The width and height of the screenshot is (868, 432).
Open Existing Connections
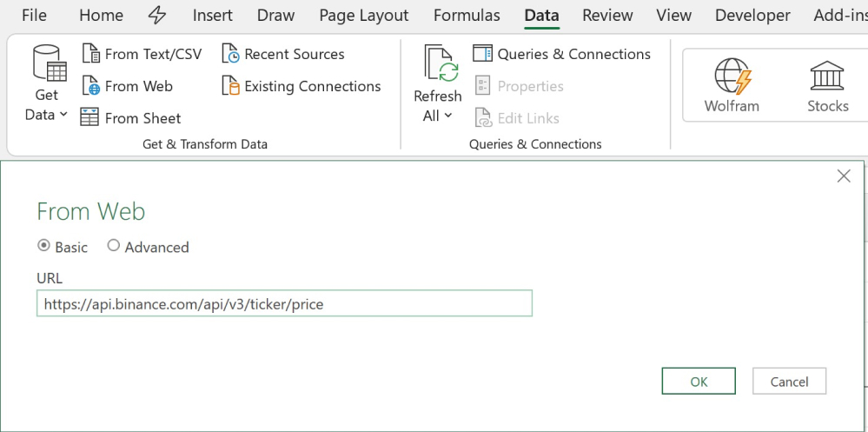[301, 86]
